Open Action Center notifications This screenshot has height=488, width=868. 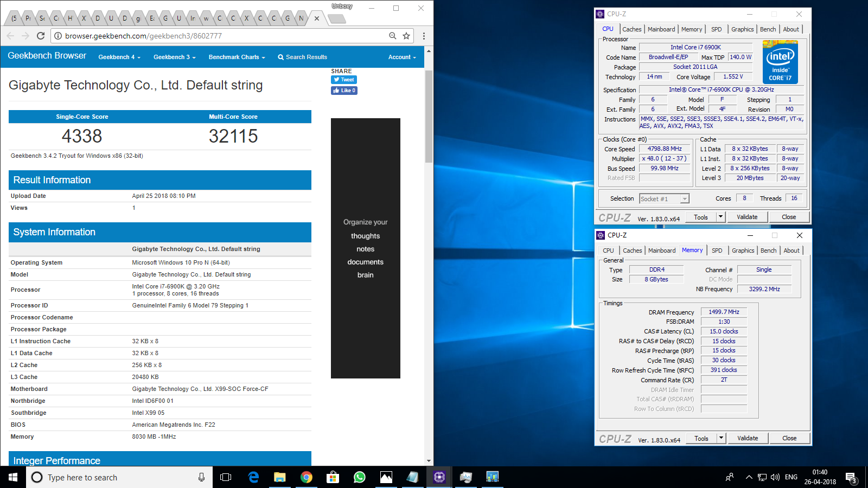pos(851,477)
